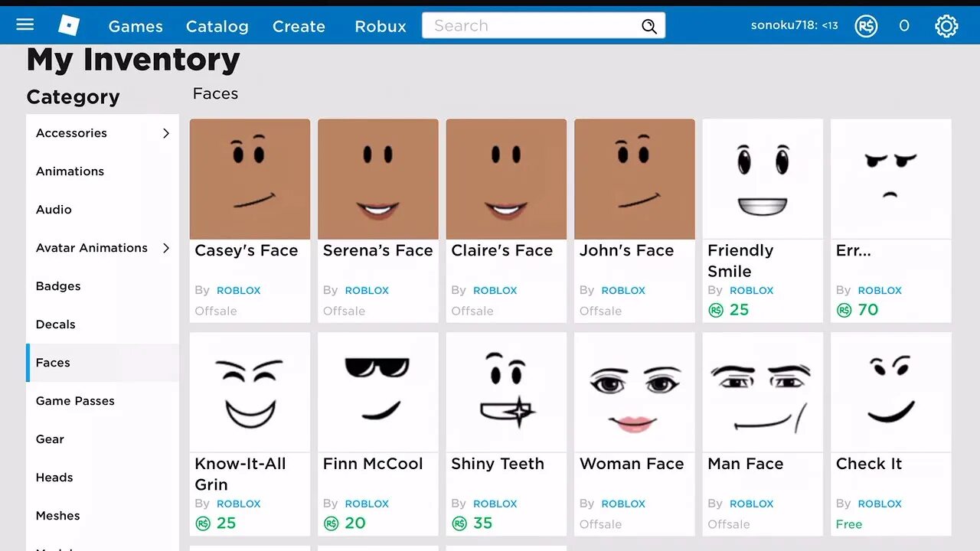This screenshot has height=551, width=980.
Task: Open the settings gear icon
Action: [946, 26]
